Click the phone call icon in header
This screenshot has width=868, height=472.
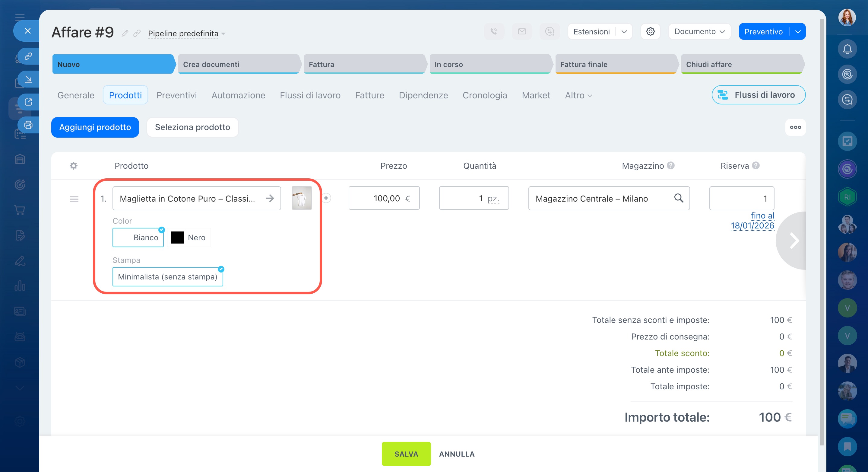494,31
